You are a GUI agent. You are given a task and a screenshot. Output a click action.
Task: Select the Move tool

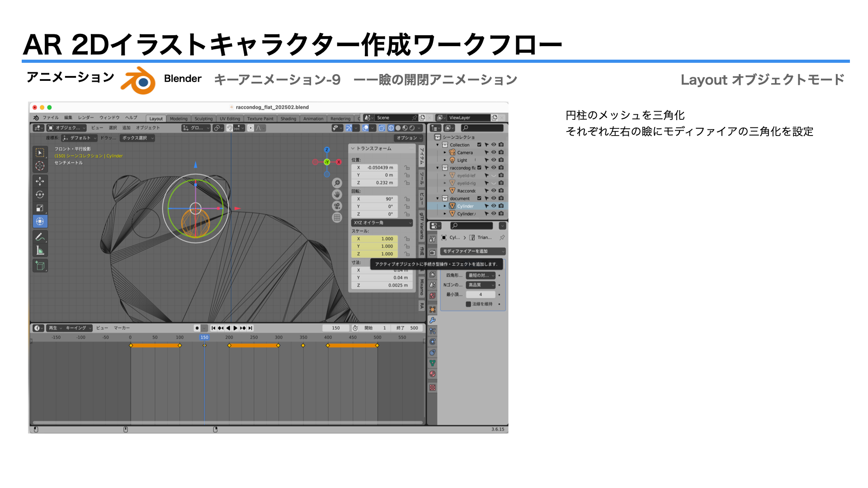[40, 181]
